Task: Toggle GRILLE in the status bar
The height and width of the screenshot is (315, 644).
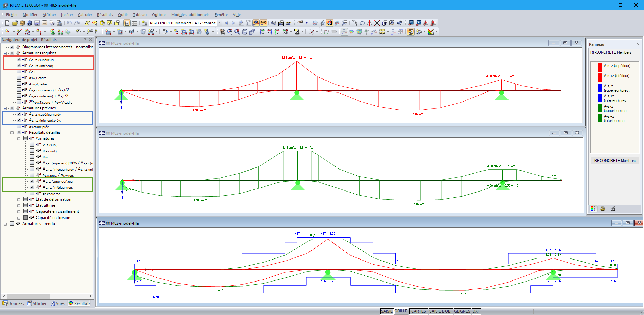Action: (401, 311)
